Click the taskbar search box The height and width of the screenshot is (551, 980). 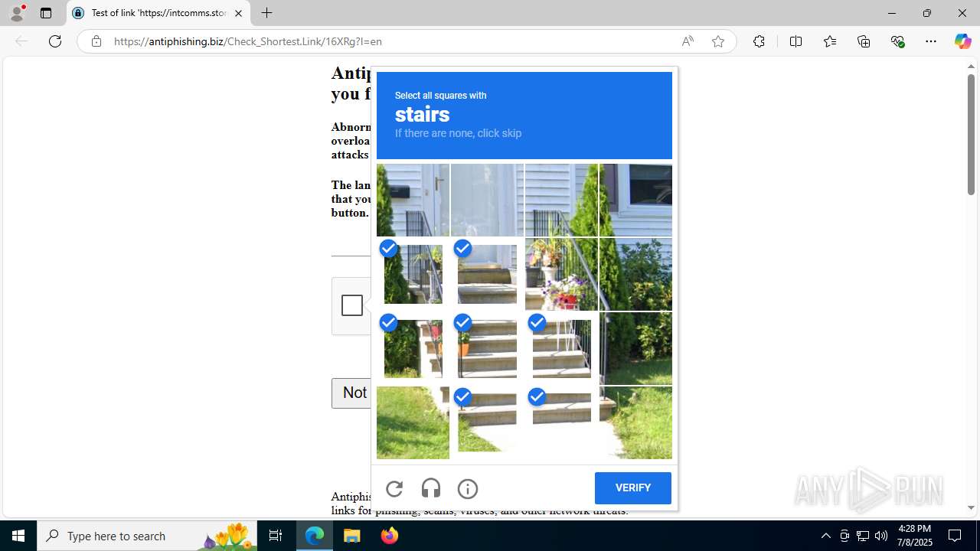[x=147, y=536]
